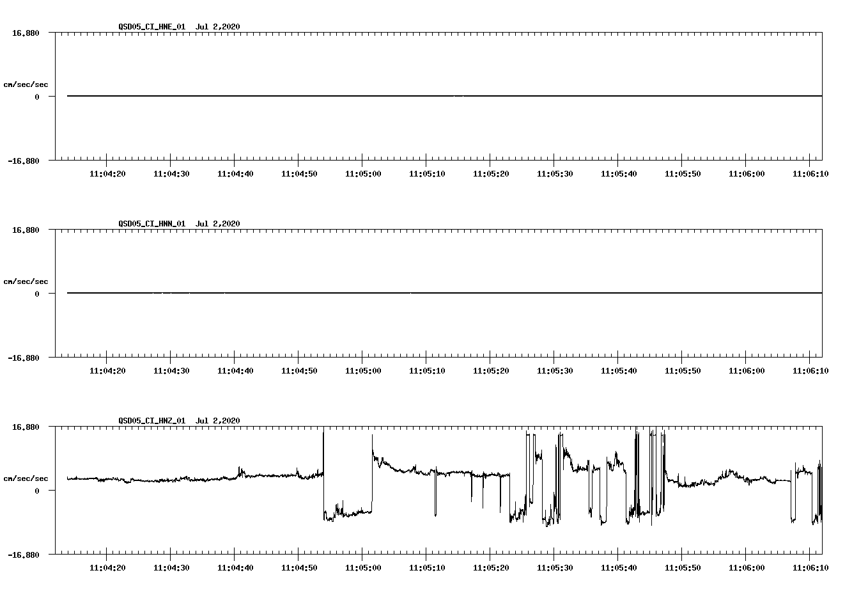Click the 11:04:50 time label on HNZ axis
Image resolution: width=868 pixels, height=591 pixels.
[x=298, y=568]
